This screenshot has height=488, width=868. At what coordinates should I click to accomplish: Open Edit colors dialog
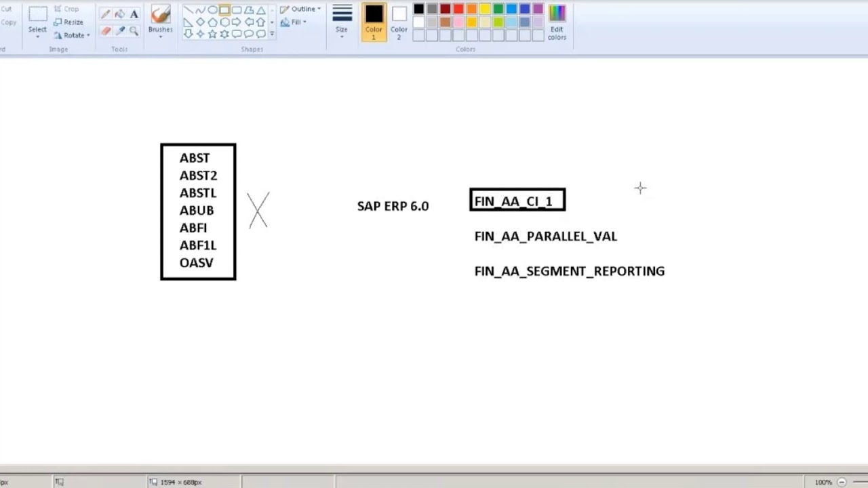coord(557,22)
